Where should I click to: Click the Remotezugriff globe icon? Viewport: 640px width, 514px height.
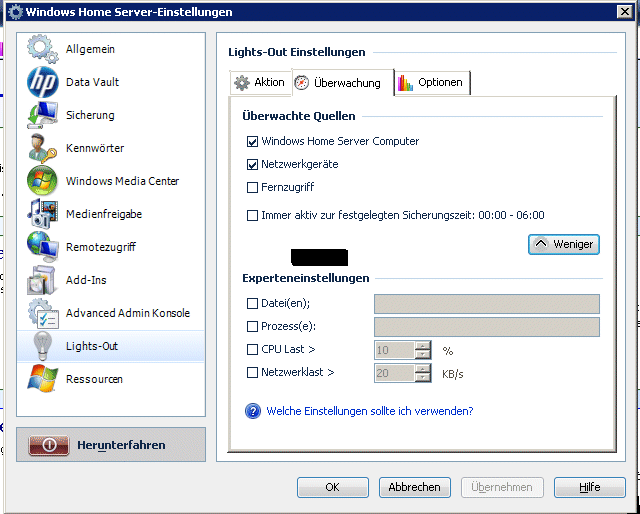[42, 247]
